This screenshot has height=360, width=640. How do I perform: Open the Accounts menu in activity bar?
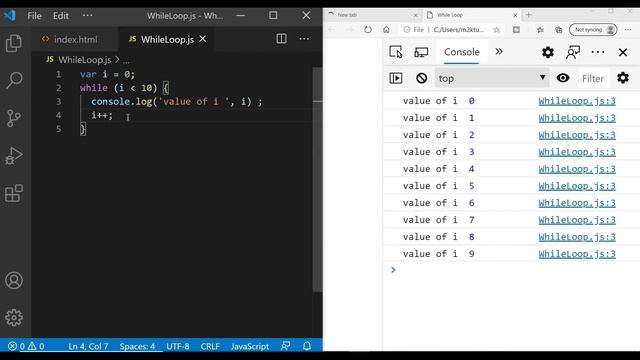point(14,280)
